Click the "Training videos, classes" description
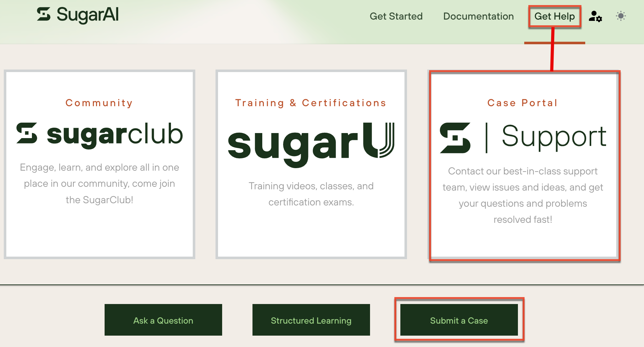This screenshot has height=347, width=644. [x=311, y=194]
